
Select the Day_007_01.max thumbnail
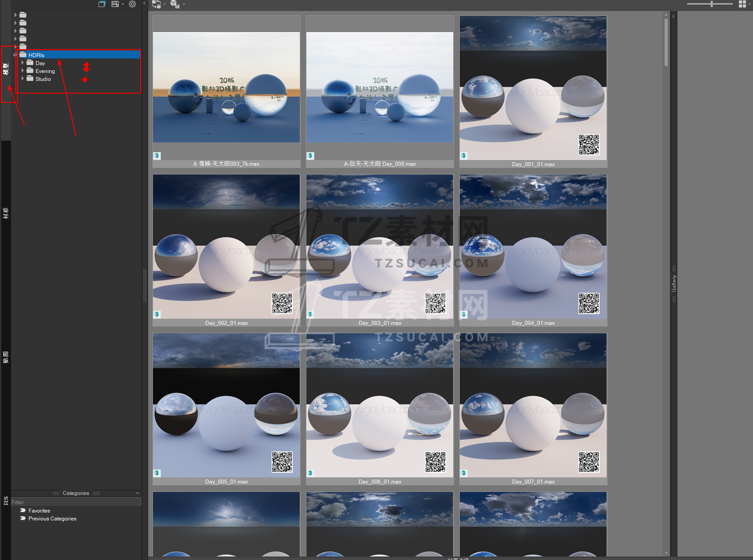pos(533,409)
